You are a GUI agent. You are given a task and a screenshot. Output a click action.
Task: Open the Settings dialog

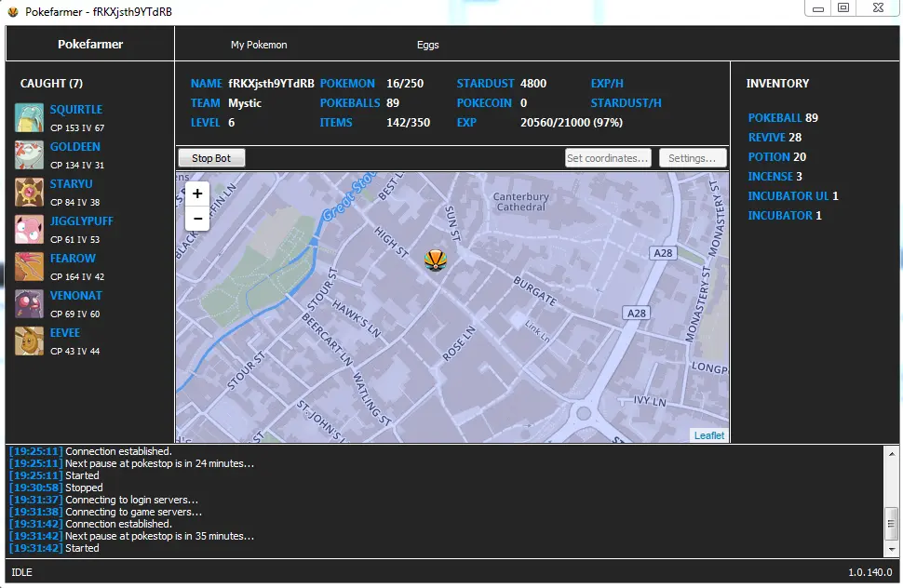[693, 158]
